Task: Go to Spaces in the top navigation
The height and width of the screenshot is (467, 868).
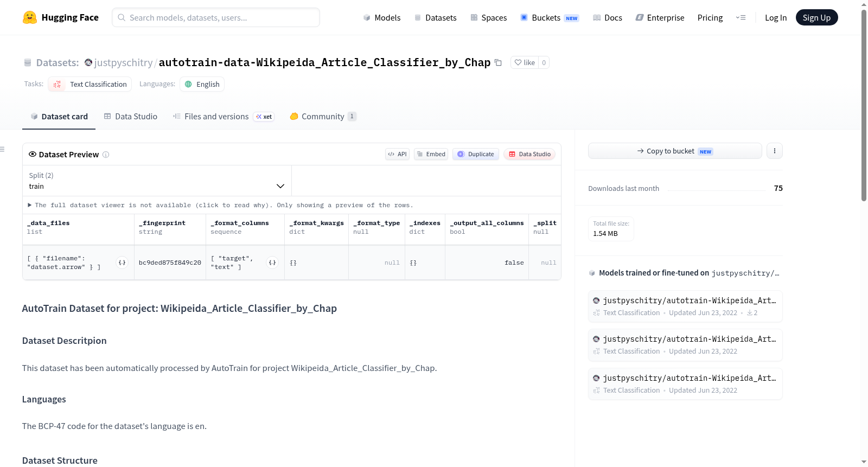Action: [488, 18]
